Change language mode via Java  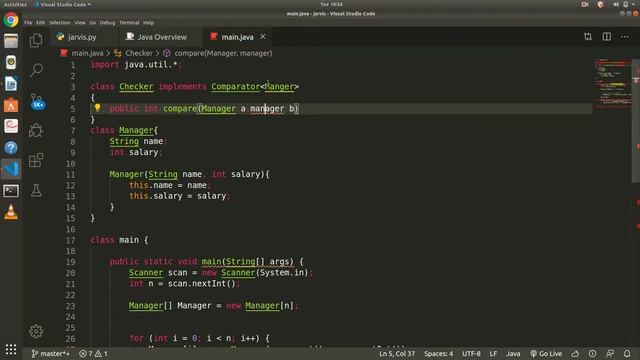pyautogui.click(x=513, y=353)
